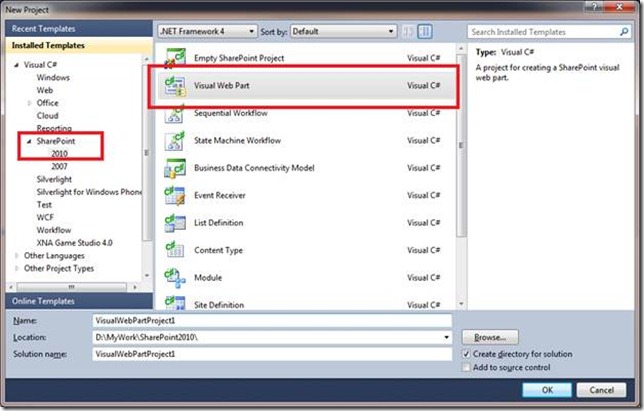This screenshot has height=411, width=644.
Task: Select the Event Receiver template icon
Action: 176,196
